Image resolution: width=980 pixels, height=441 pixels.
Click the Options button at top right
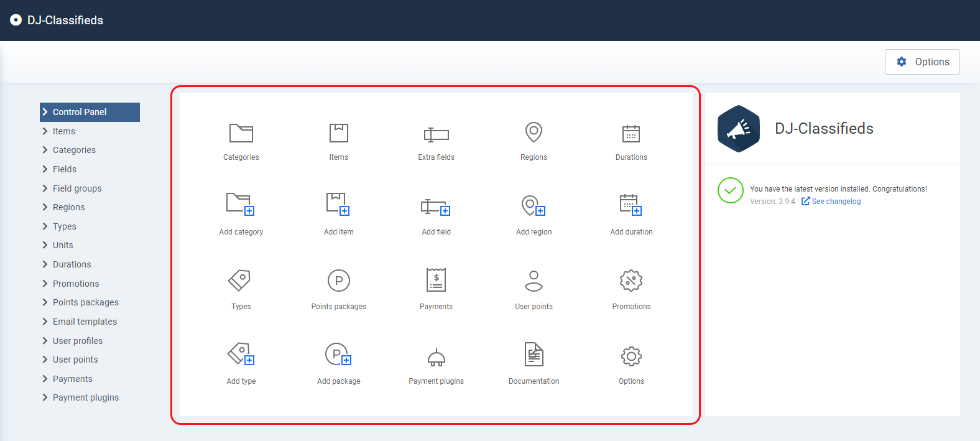click(922, 62)
